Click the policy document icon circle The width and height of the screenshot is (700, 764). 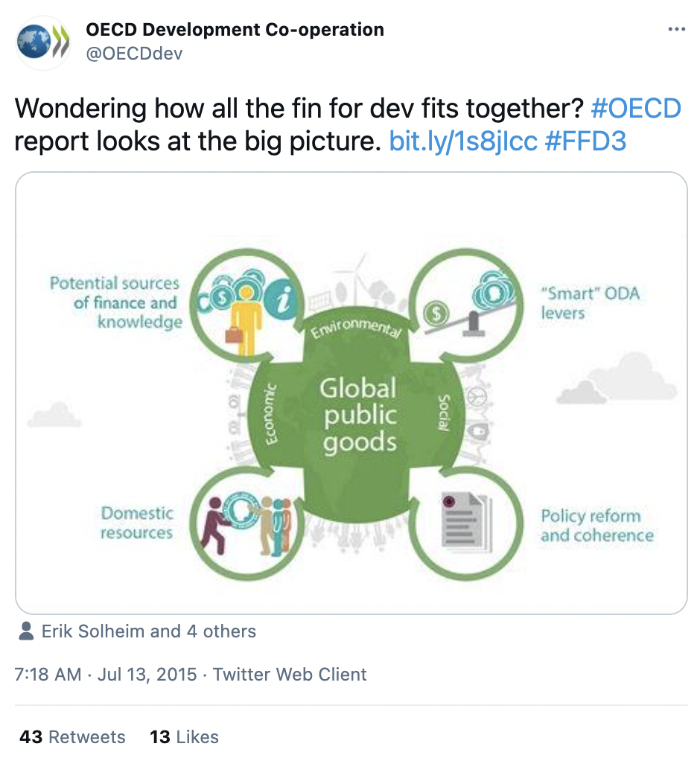pyautogui.click(x=466, y=523)
